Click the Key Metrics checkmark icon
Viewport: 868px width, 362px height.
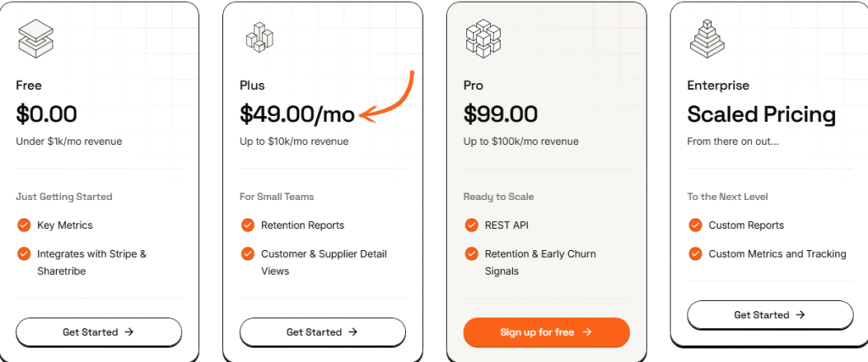24,226
